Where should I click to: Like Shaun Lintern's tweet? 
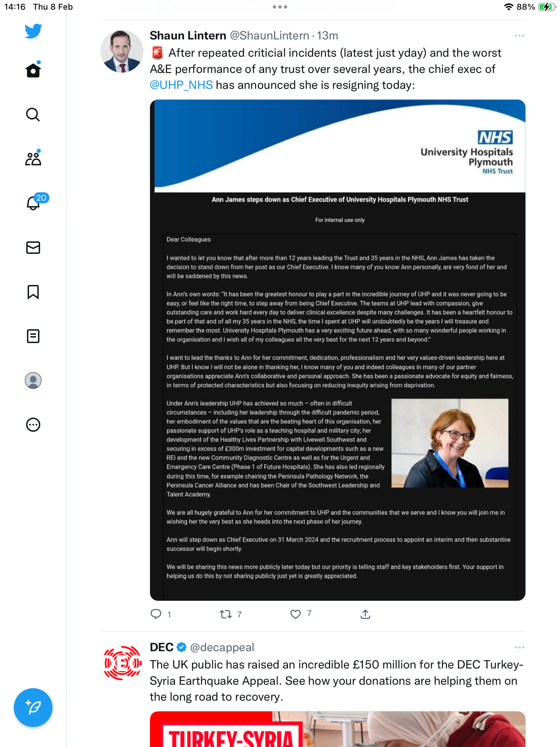point(296,614)
